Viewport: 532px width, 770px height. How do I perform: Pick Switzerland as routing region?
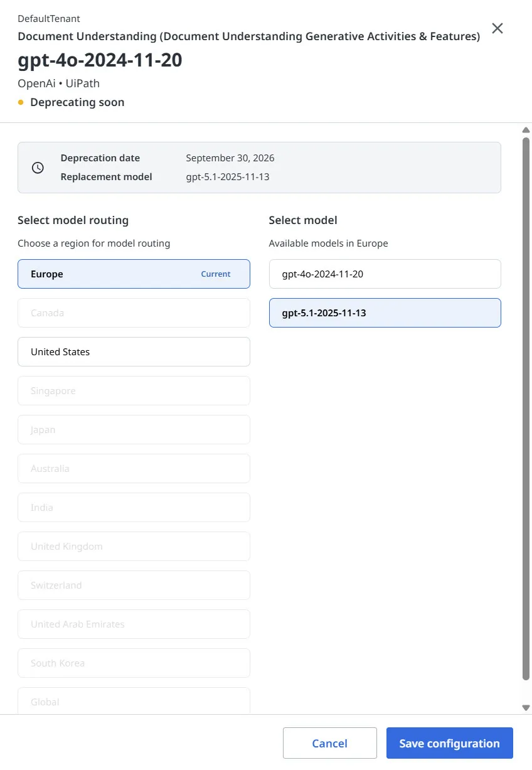tap(134, 586)
